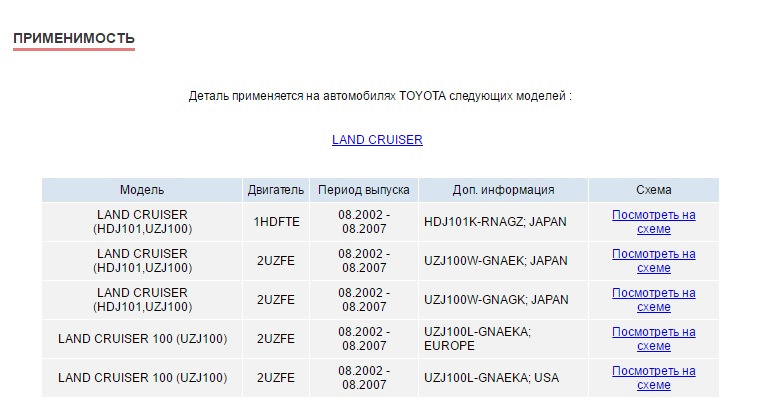Click the UZJ100L-GNAEKA; USA info cell
The width and height of the screenshot is (760, 420).
(x=504, y=378)
